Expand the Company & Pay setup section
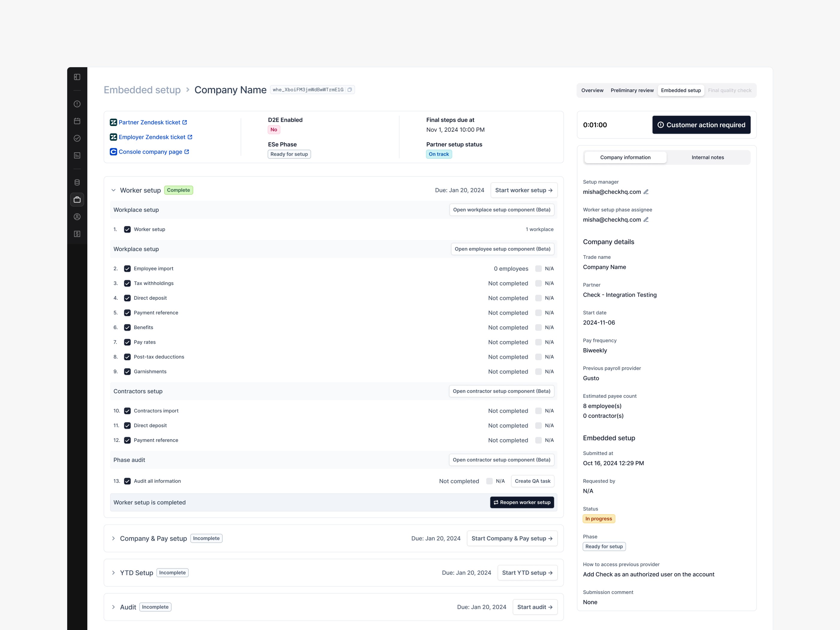Screen dimensions: 840x630 tap(113, 538)
